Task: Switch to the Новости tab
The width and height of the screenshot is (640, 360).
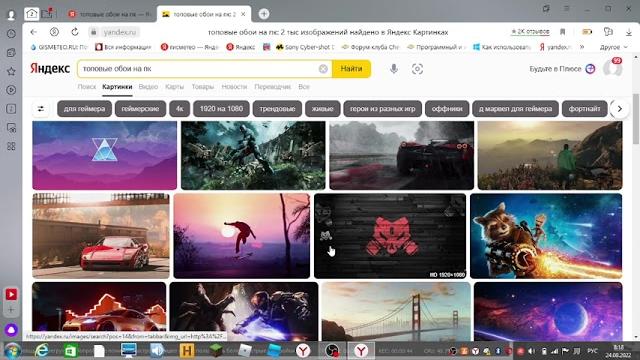Action: (234, 87)
